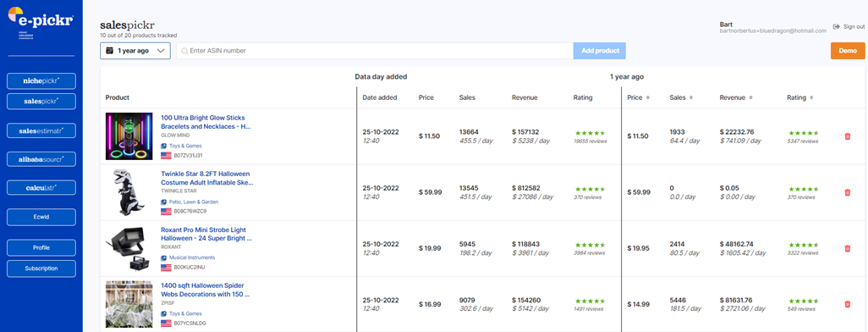
Task: Open salesestimatr in the sidebar
Action: [41, 130]
